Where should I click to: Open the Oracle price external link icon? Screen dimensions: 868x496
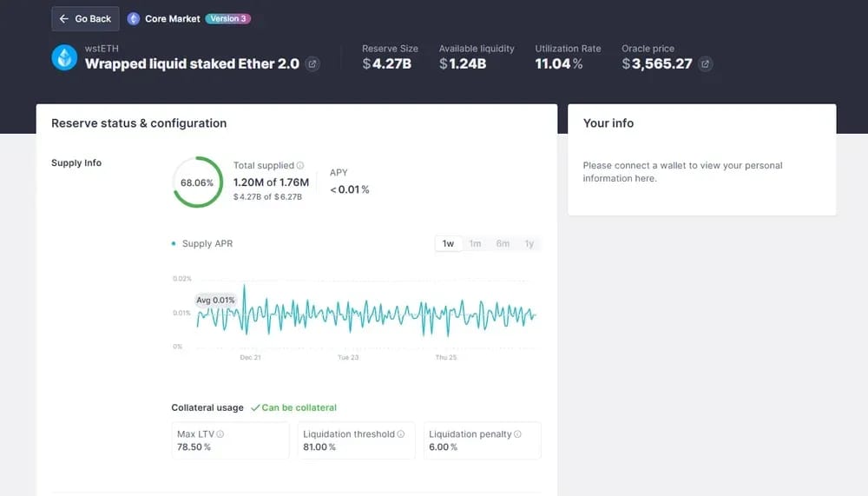(x=705, y=64)
